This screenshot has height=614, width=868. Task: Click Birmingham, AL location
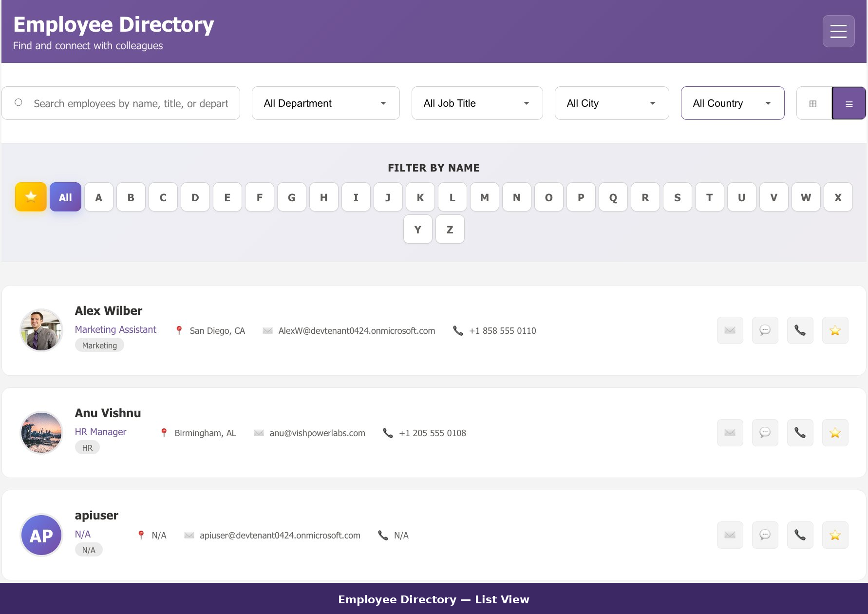[x=205, y=433]
